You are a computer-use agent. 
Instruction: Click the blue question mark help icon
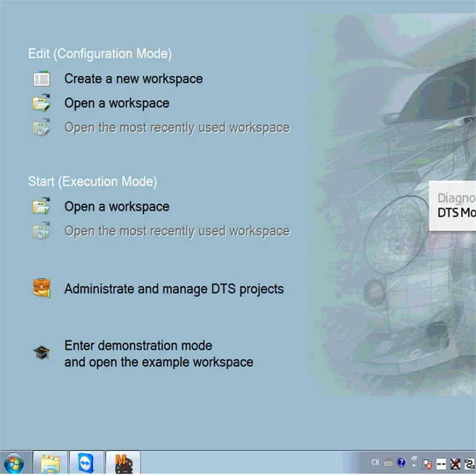coord(401,462)
